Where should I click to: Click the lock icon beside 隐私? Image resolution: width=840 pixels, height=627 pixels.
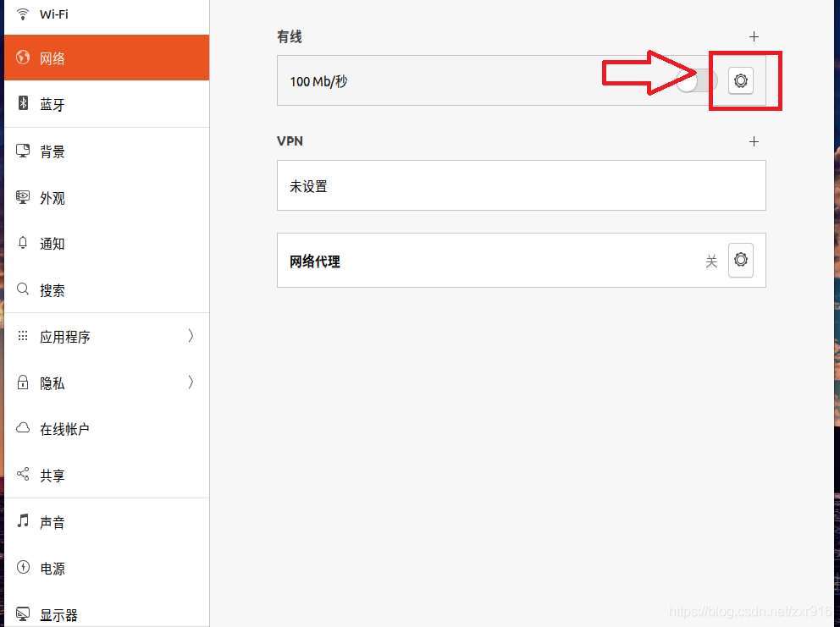pos(23,382)
